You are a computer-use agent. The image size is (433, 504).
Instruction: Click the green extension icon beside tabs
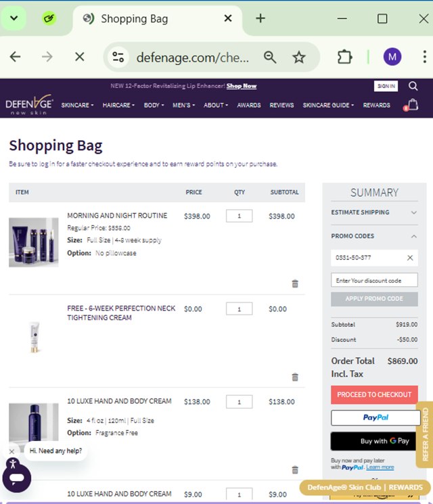[x=49, y=18]
